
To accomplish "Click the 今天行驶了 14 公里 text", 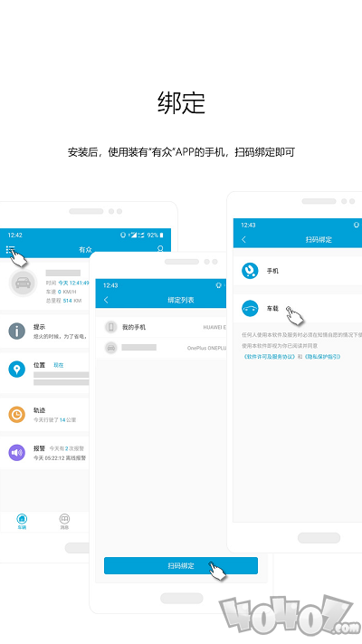I will pyautogui.click(x=54, y=419).
